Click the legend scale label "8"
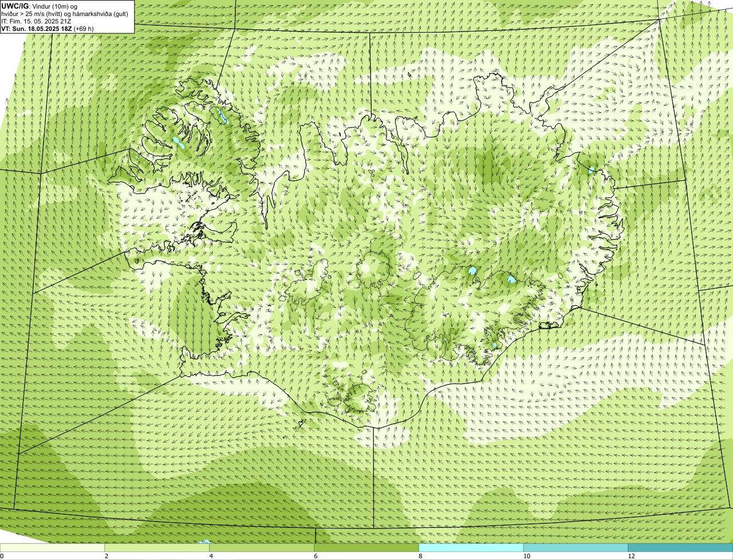 click(x=420, y=556)
